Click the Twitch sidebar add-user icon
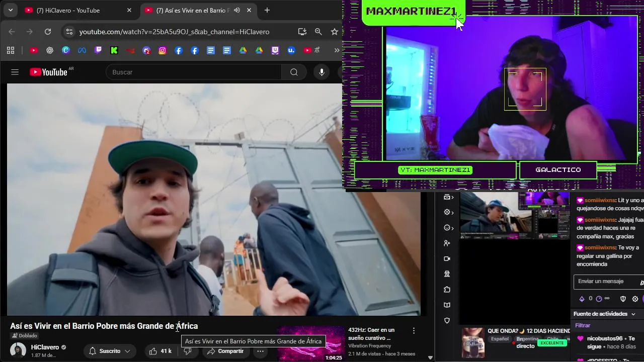The width and height of the screenshot is (644, 362). [447, 243]
